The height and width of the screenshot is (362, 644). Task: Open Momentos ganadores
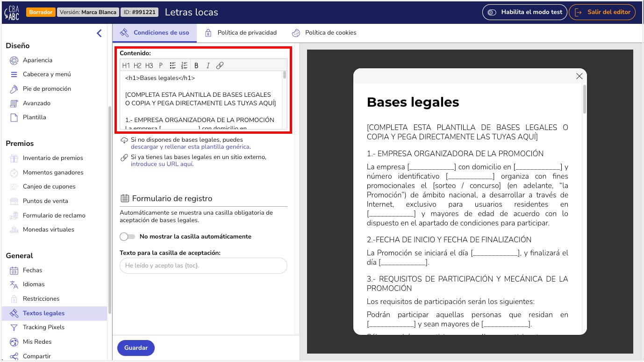tap(54, 173)
